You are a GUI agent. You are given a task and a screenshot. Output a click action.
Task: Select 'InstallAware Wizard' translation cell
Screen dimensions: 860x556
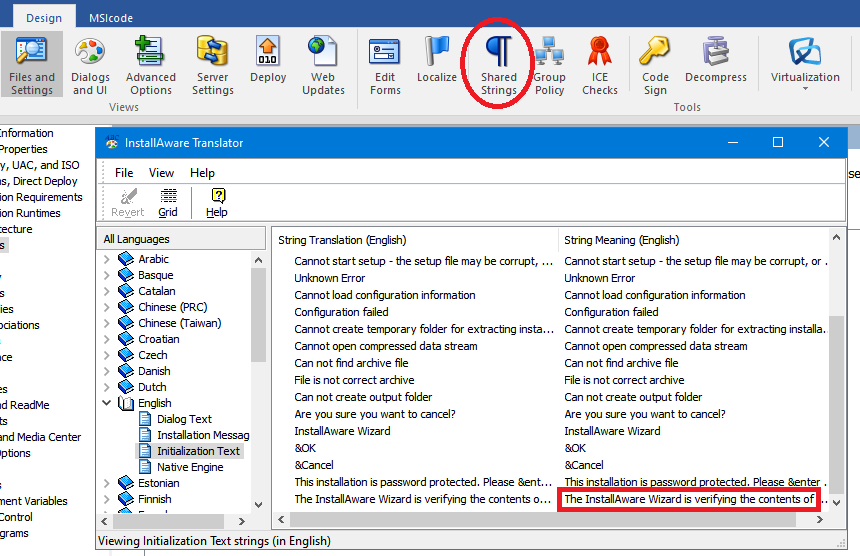(x=342, y=431)
